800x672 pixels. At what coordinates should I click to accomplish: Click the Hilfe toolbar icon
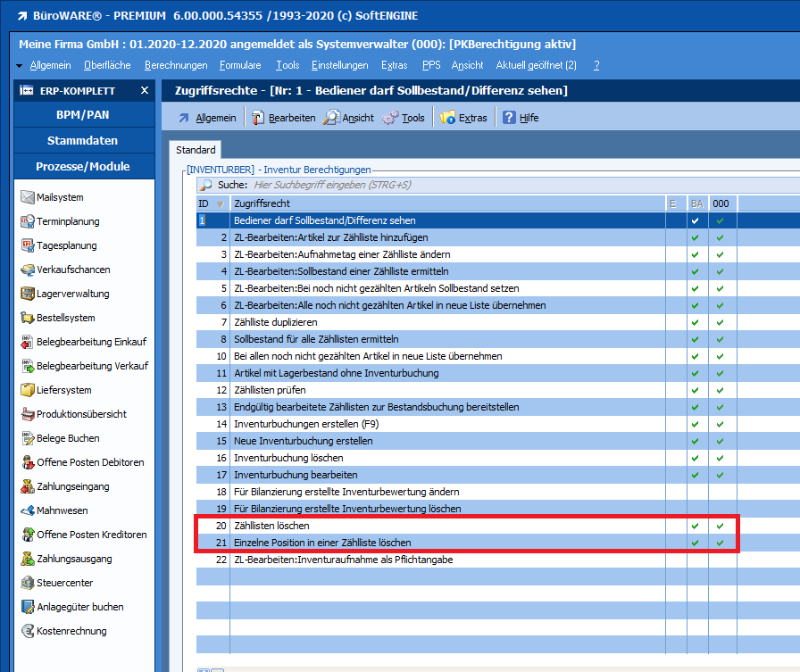510,118
